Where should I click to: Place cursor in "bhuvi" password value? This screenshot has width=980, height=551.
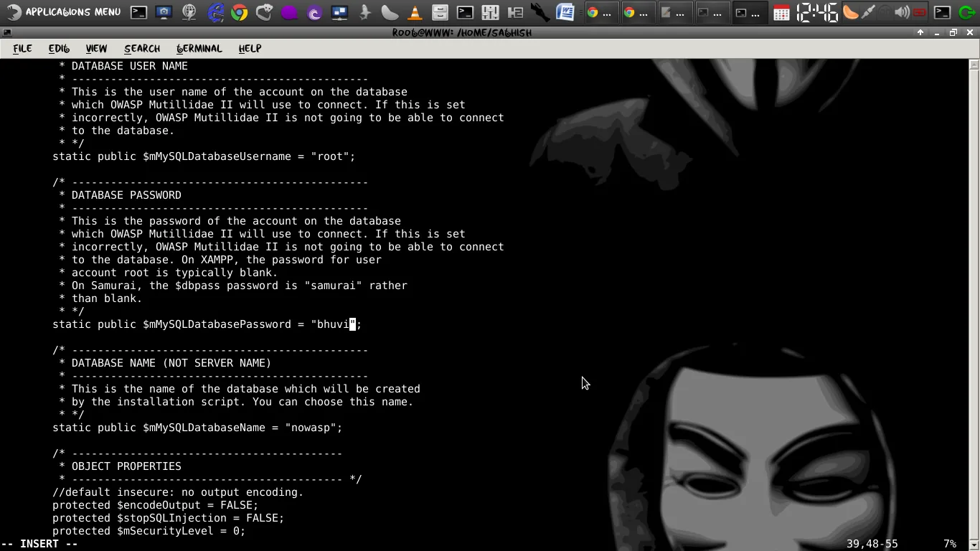click(x=333, y=324)
